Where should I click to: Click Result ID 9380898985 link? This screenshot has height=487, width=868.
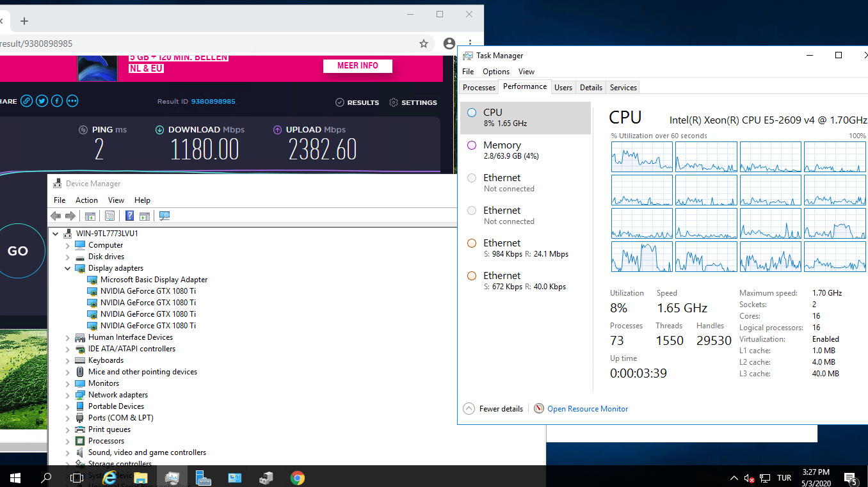click(x=213, y=102)
